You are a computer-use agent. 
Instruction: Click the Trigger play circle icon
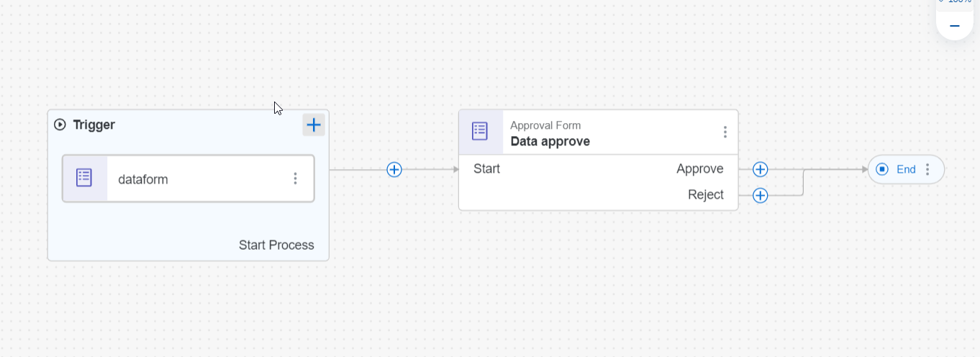60,125
